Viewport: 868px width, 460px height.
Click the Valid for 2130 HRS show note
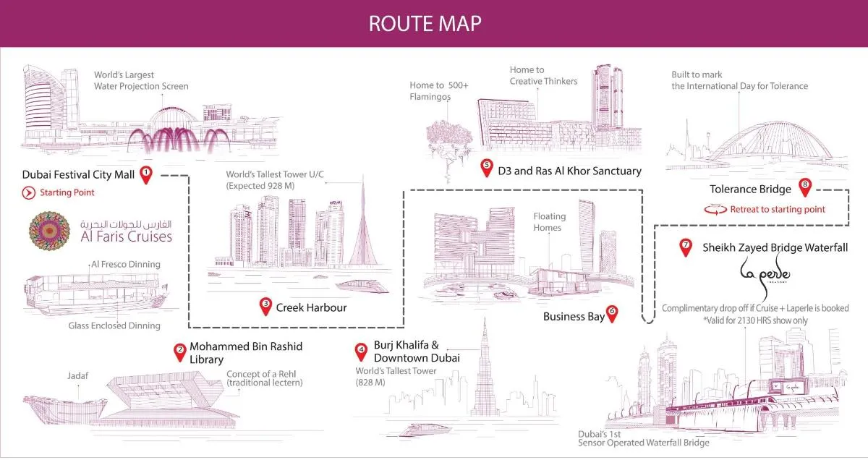click(756, 320)
